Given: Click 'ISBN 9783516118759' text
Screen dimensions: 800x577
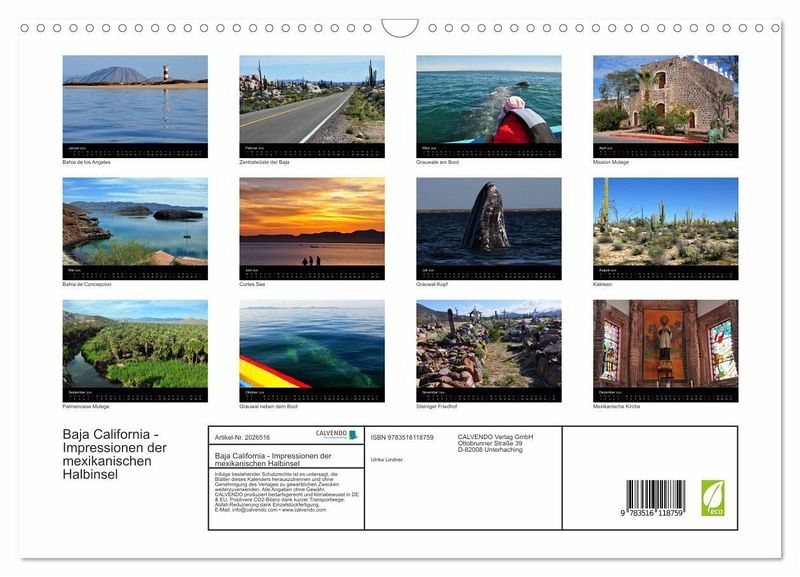Looking at the screenshot, I should pos(402,438).
